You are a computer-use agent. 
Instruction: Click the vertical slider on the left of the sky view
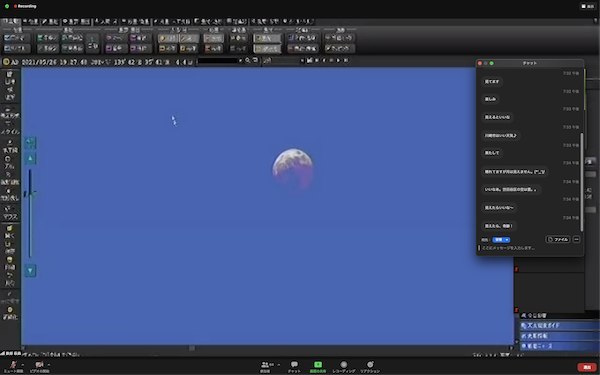30,214
